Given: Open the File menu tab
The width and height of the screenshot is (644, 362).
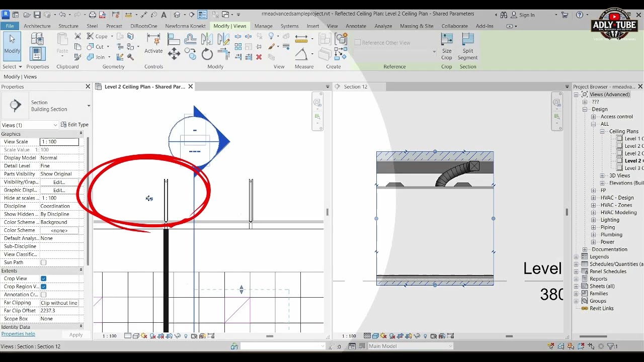Looking at the screenshot, I should click(10, 26).
